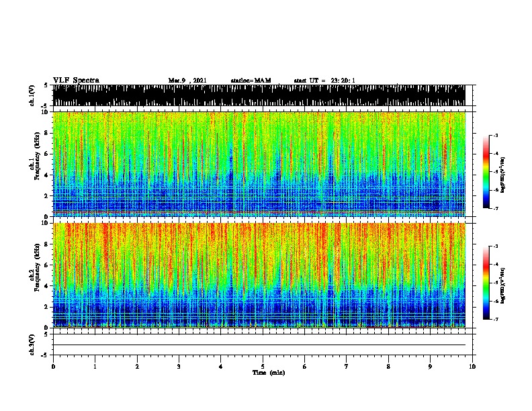532x411 pixels.
Task: Click the '-7' value on ch.1 colorbar
Action: (x=495, y=208)
